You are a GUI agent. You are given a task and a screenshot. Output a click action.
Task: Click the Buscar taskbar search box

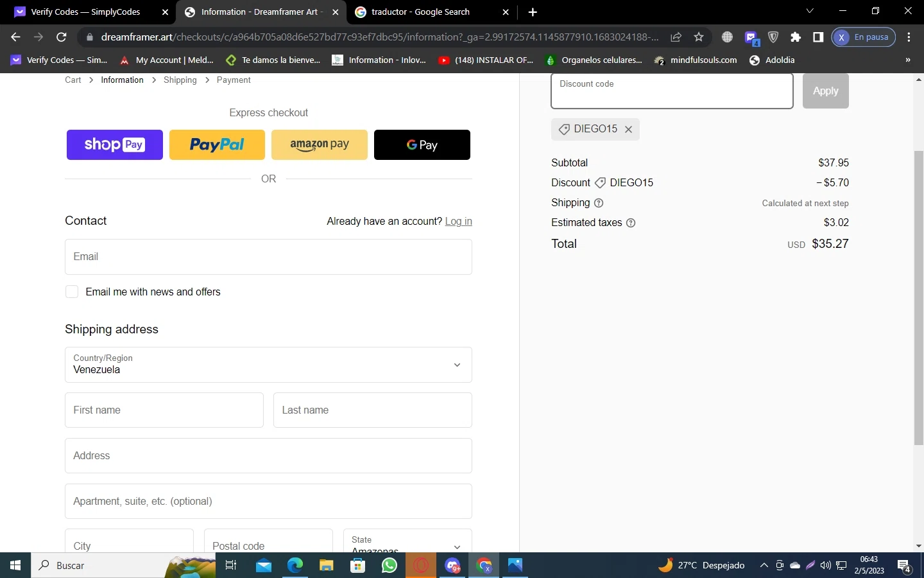click(x=123, y=565)
